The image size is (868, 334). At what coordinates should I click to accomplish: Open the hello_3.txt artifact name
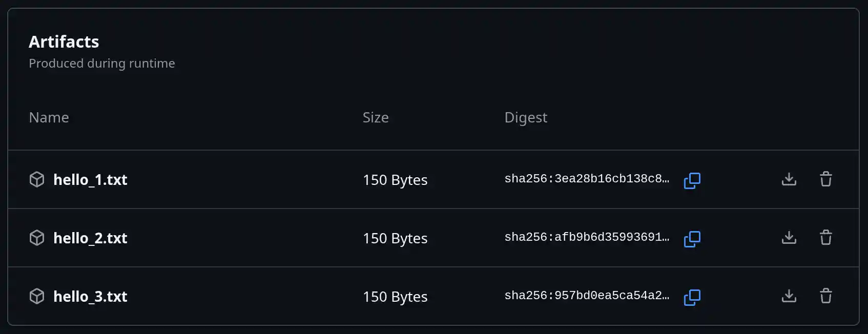(90, 297)
